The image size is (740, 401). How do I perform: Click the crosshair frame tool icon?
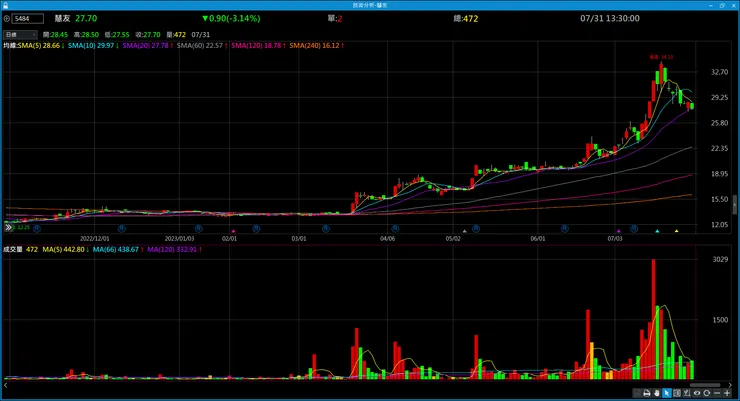point(677,393)
